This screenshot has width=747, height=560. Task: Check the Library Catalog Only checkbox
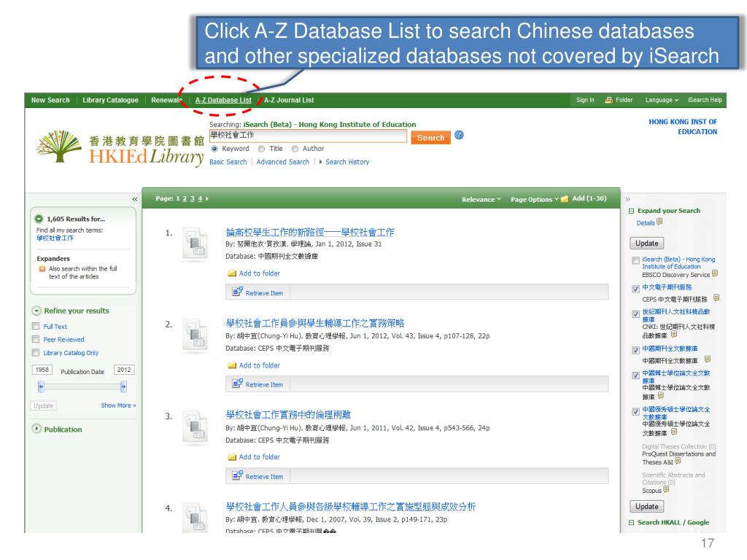pos(36,353)
